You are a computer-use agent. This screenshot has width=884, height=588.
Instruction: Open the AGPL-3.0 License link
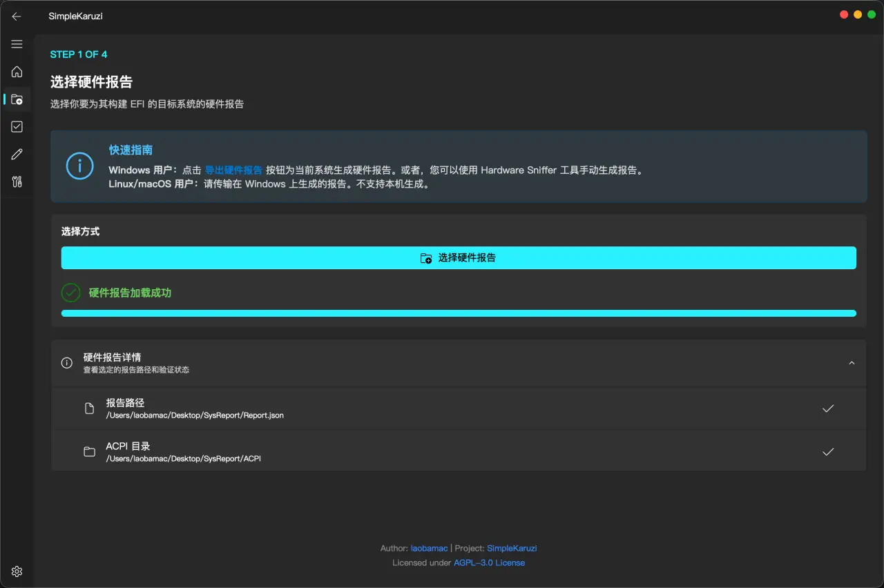click(x=489, y=562)
